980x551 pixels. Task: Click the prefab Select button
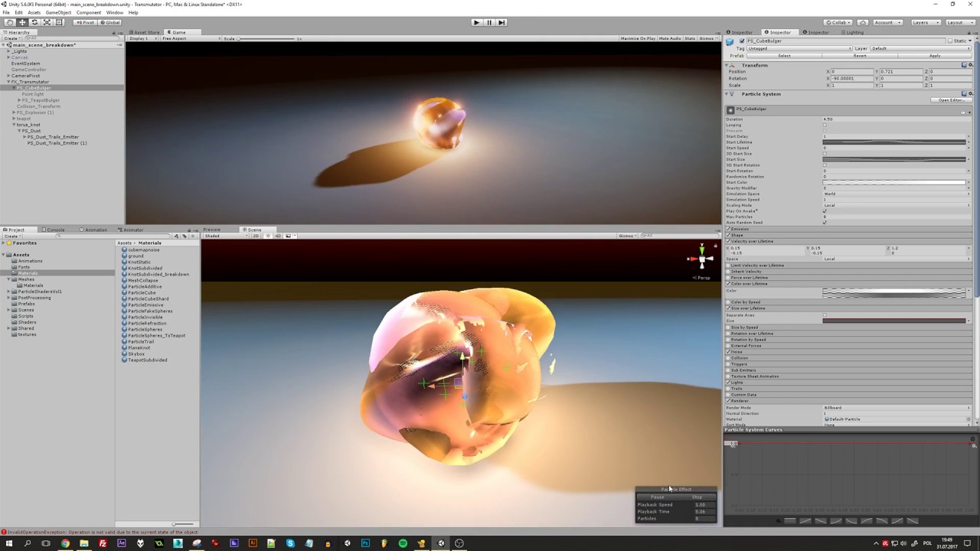(x=784, y=56)
